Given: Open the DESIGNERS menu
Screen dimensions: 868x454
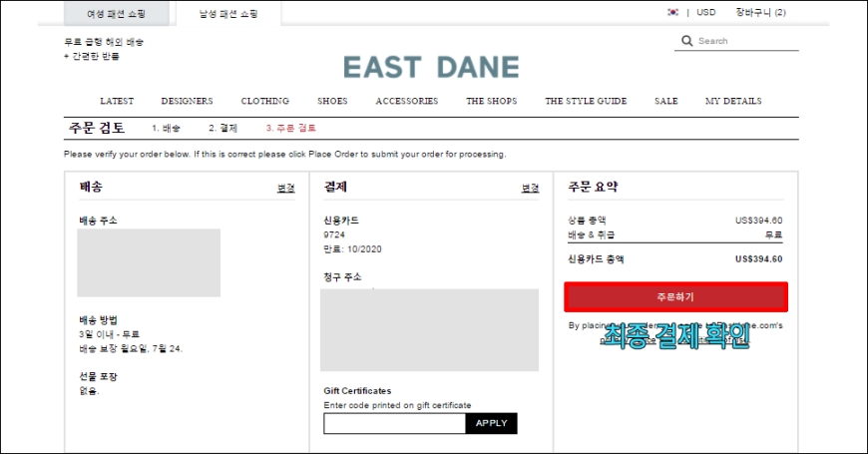Looking at the screenshot, I should click(x=188, y=101).
